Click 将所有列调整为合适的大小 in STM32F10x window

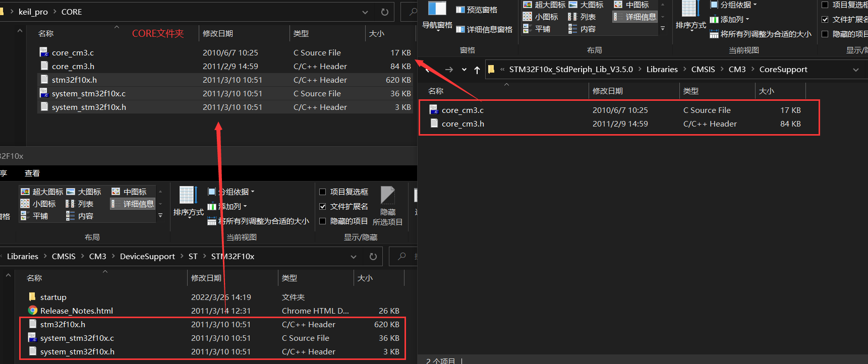tap(258, 221)
